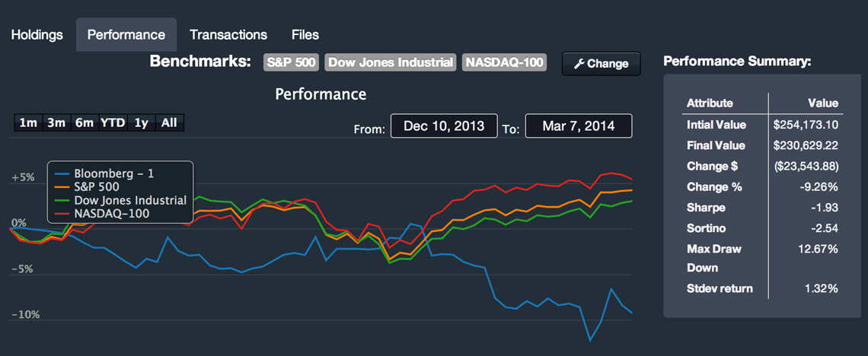Select the Sortino value -2.54
868x356 pixels.
825,228
